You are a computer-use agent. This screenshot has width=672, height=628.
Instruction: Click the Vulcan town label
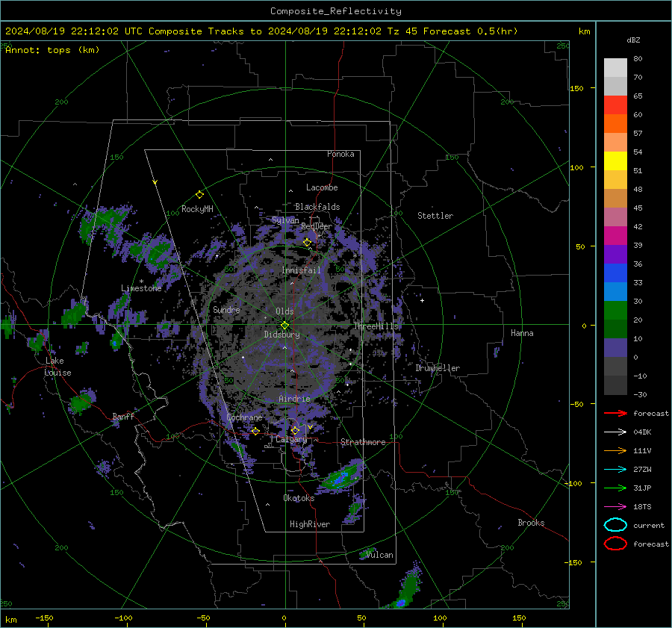point(379,555)
